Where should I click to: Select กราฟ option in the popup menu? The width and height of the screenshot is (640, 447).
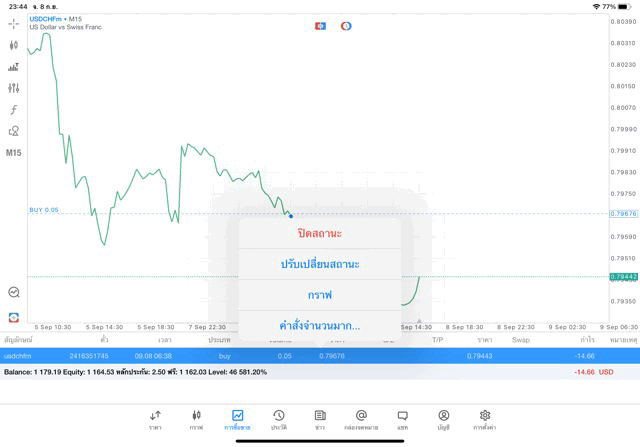pyautogui.click(x=320, y=295)
